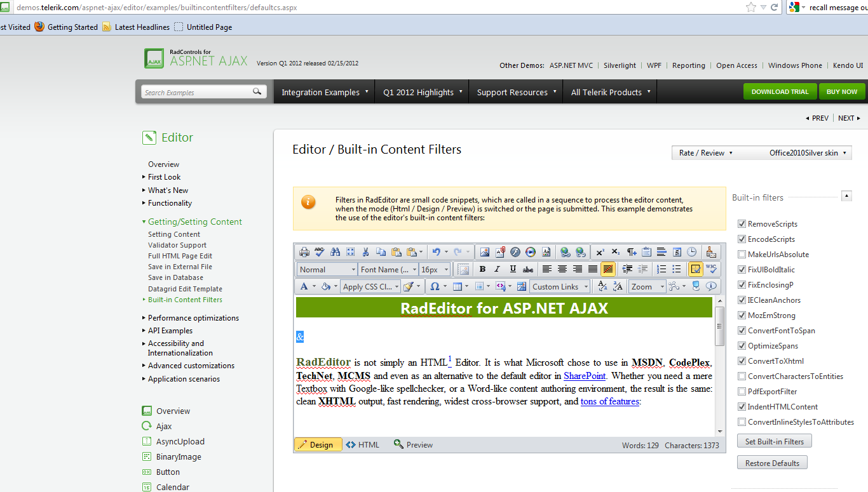Open the Support Resources menu

[x=516, y=92]
